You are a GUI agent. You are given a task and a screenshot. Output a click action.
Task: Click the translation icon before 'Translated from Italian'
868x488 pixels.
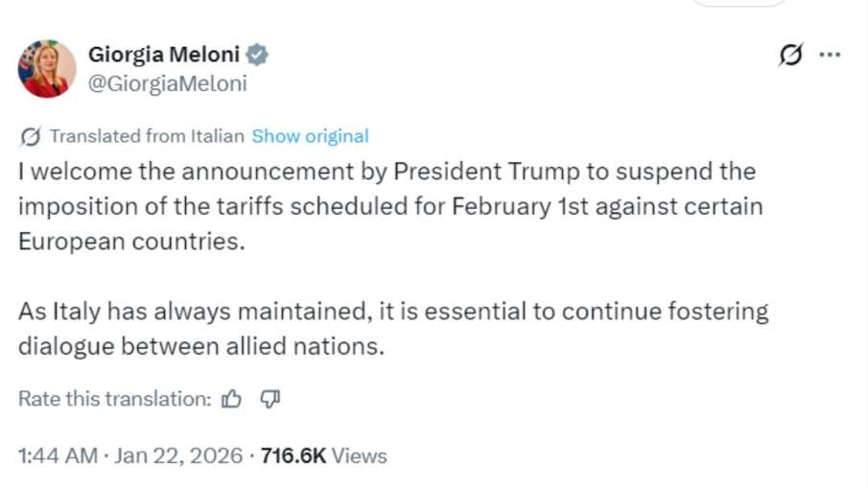tap(30, 136)
